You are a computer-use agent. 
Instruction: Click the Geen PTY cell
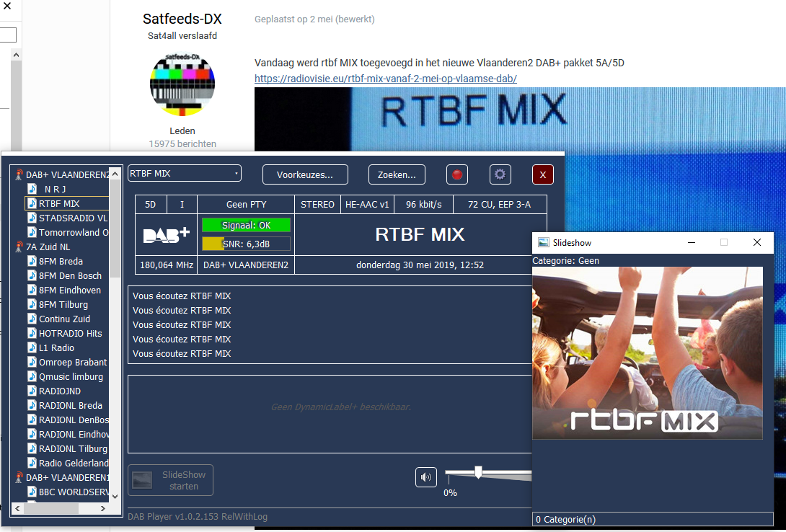246,205
